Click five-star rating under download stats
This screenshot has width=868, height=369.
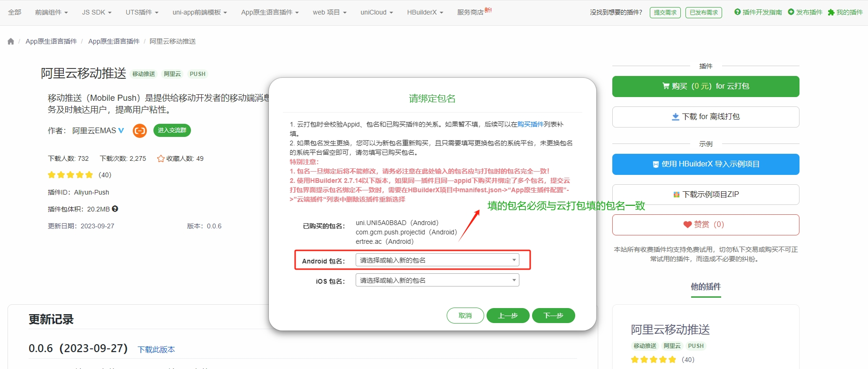[71, 175]
